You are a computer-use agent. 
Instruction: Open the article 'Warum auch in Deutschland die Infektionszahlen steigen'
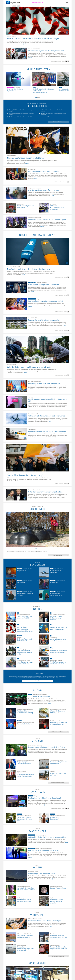[x=33, y=38]
